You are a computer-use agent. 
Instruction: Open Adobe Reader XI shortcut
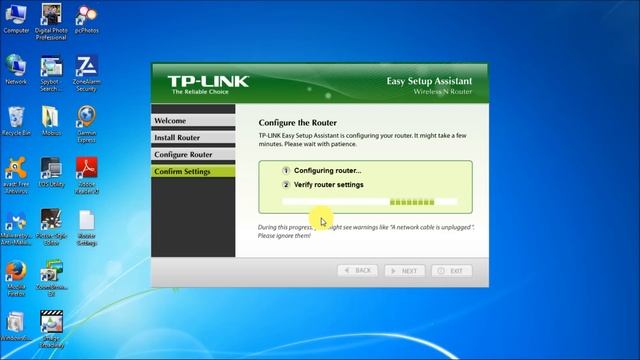86,176
